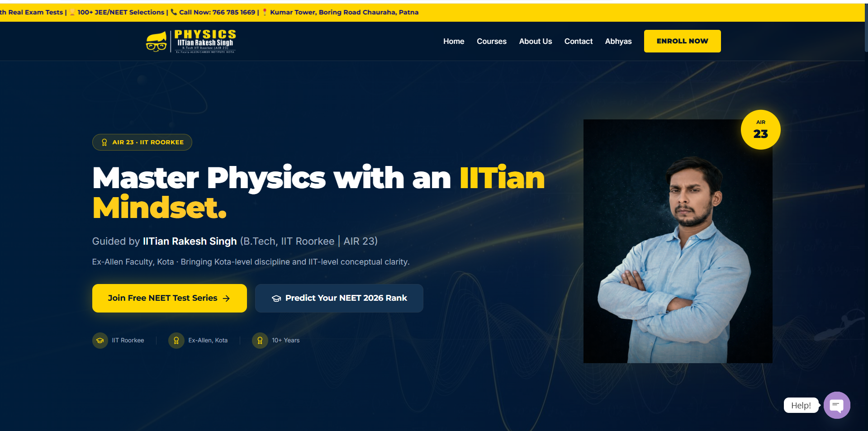Click Predict Your NEET 2026 Rank button

coord(339,298)
